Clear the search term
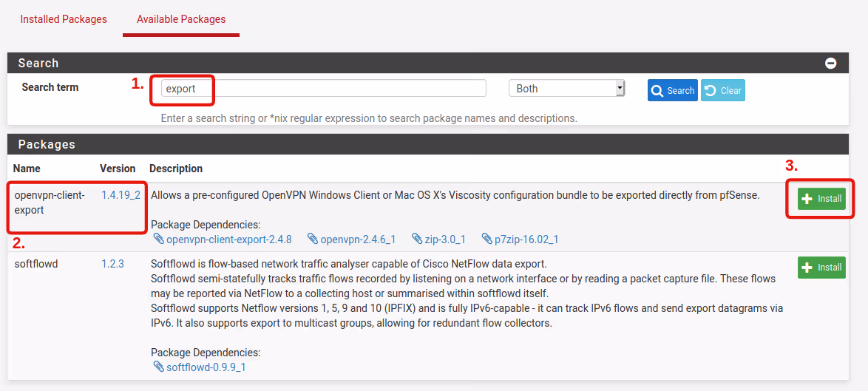The width and height of the screenshot is (868, 391). coord(722,90)
